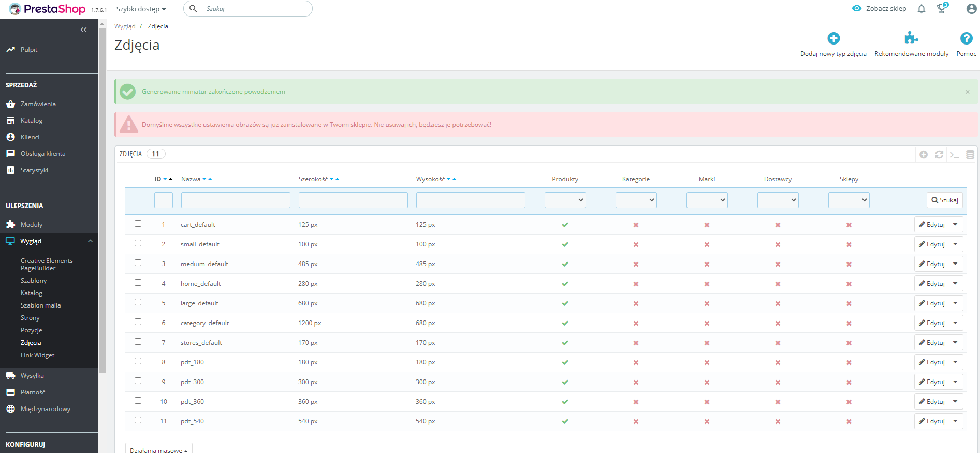Click the Nazwa filter input field

(x=236, y=200)
